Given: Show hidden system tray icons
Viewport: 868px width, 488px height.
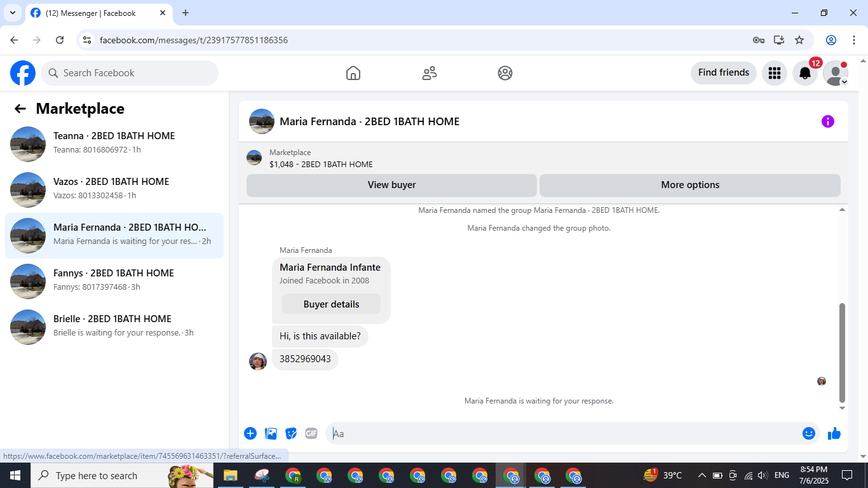Looking at the screenshot, I should pos(702,475).
